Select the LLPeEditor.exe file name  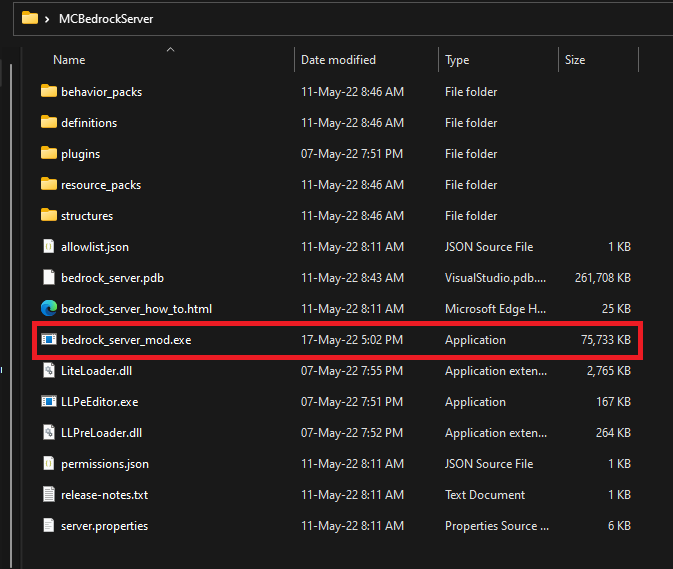pos(100,402)
